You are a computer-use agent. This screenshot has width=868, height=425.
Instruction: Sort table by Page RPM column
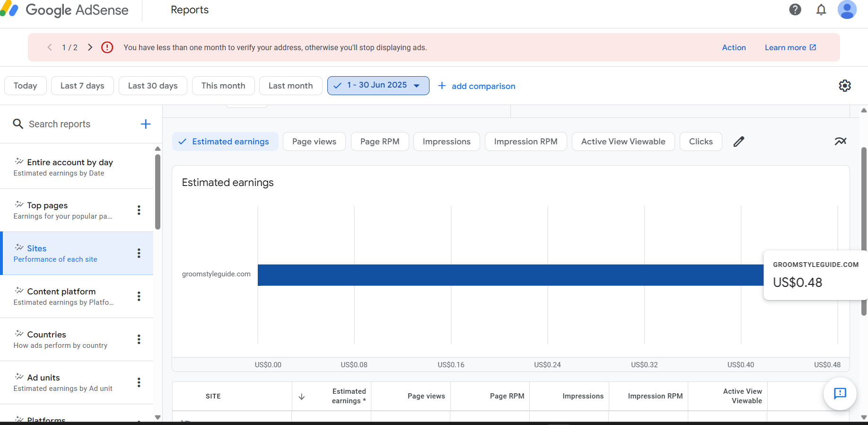pyautogui.click(x=507, y=396)
